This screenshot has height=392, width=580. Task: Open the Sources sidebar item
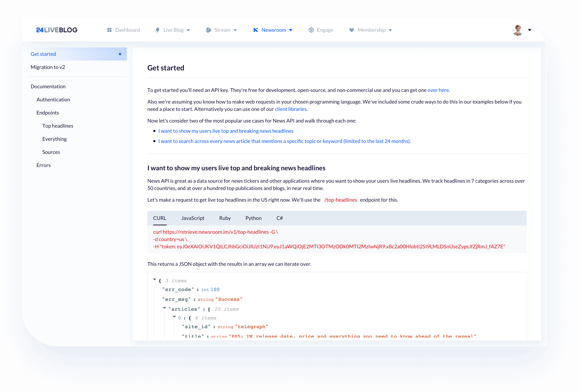point(51,152)
